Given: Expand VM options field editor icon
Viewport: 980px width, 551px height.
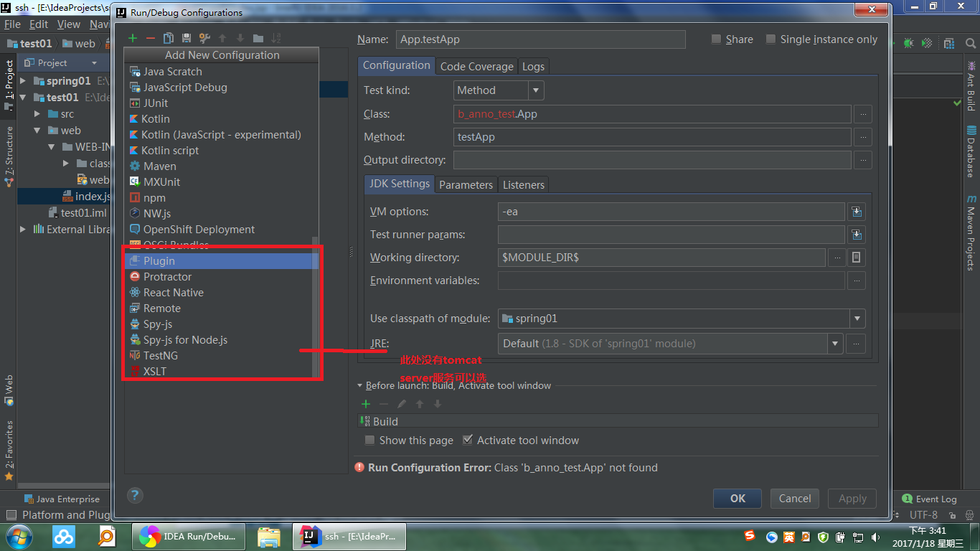Looking at the screenshot, I should [856, 212].
